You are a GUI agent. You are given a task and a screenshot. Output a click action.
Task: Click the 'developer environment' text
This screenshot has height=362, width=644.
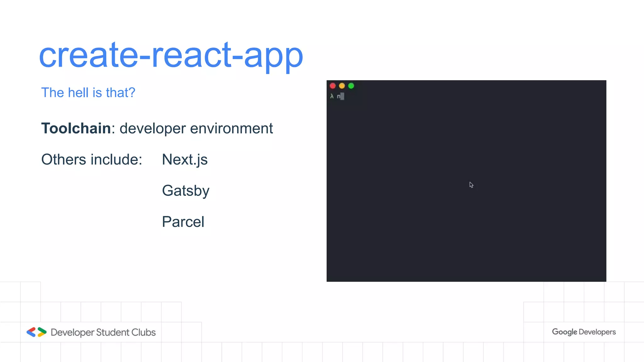(x=196, y=129)
